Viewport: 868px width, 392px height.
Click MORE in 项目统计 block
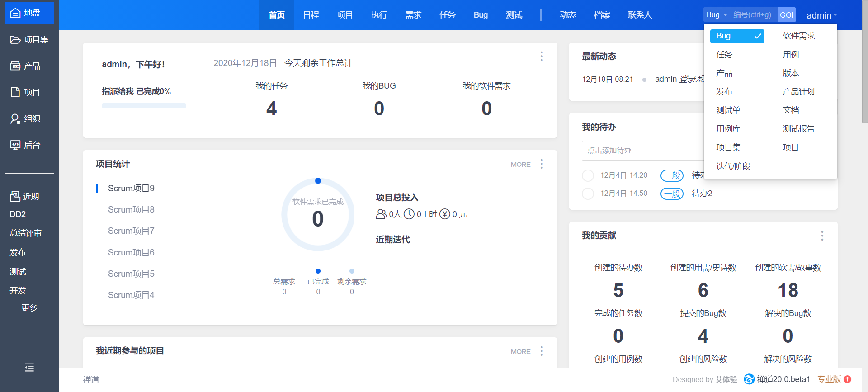[x=521, y=165]
